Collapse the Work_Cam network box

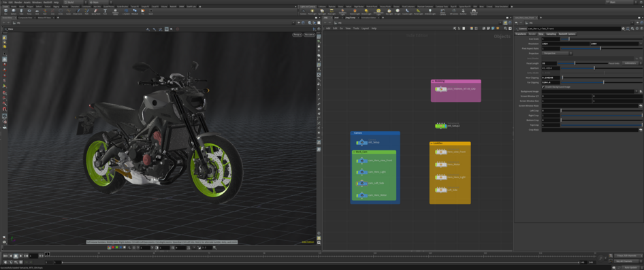point(354,152)
